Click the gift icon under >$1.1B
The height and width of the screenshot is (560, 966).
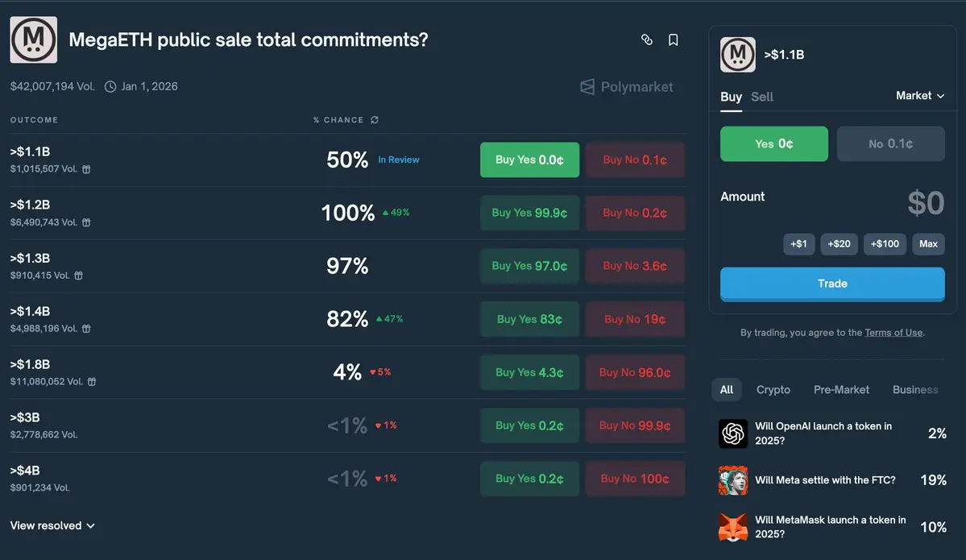pyautogui.click(x=86, y=169)
